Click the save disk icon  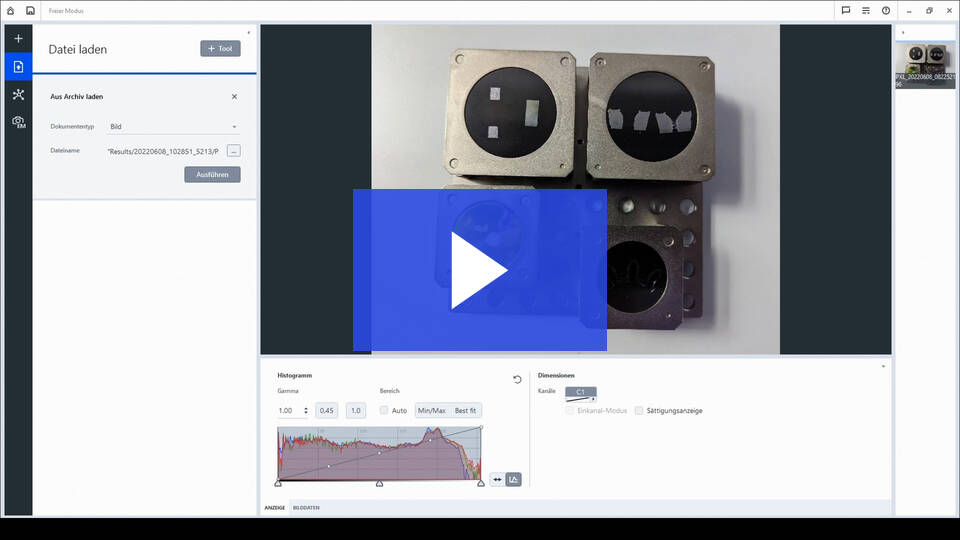coord(30,10)
